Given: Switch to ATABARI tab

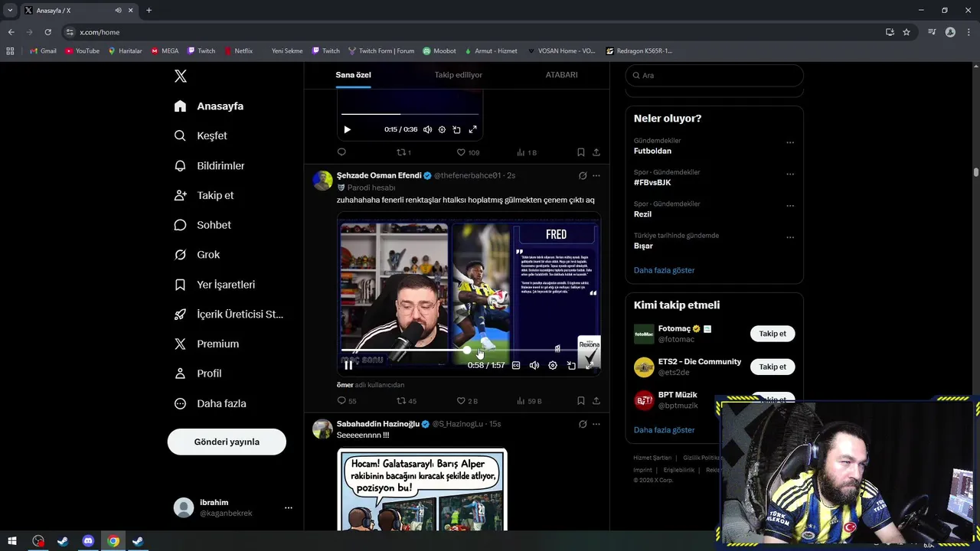Looking at the screenshot, I should click(561, 75).
